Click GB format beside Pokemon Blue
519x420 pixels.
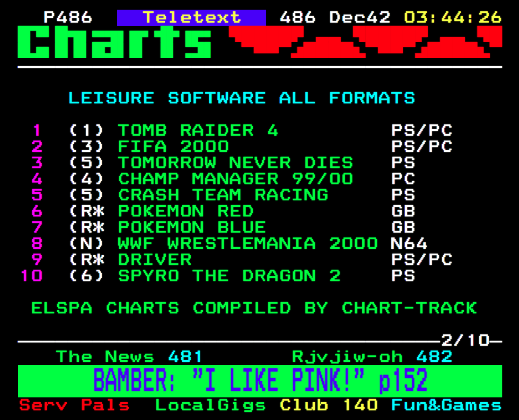pos(403,228)
